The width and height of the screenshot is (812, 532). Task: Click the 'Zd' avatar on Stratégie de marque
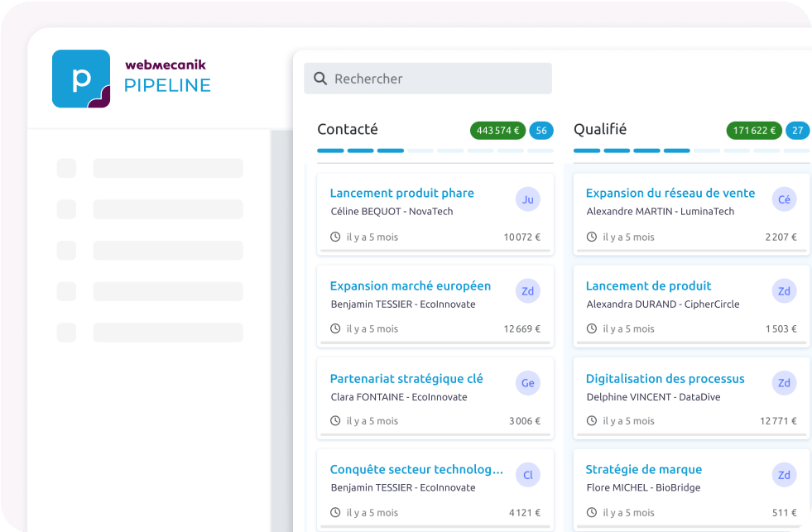[784, 475]
